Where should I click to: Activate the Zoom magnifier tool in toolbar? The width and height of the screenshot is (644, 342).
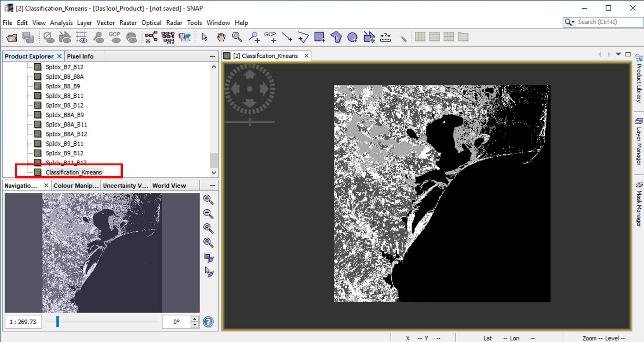[237, 37]
